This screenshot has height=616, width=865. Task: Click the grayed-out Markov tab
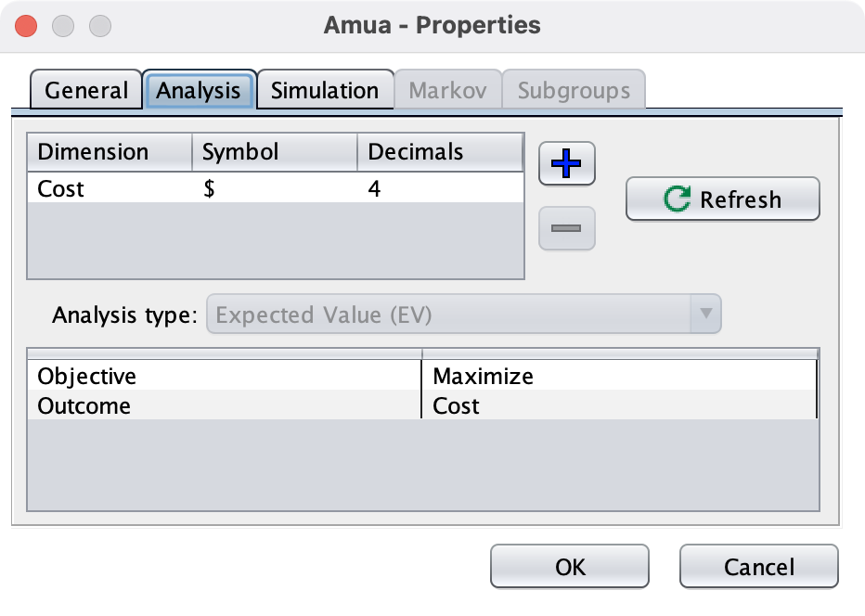(x=447, y=91)
